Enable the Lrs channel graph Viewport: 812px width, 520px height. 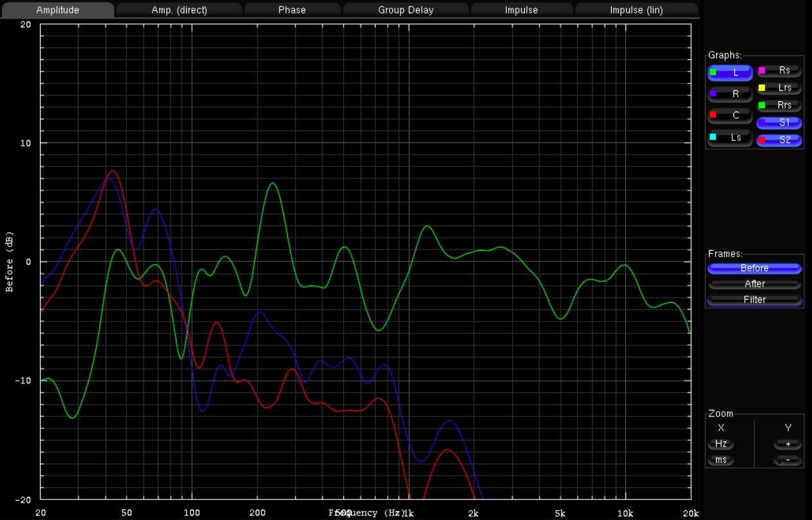point(779,88)
